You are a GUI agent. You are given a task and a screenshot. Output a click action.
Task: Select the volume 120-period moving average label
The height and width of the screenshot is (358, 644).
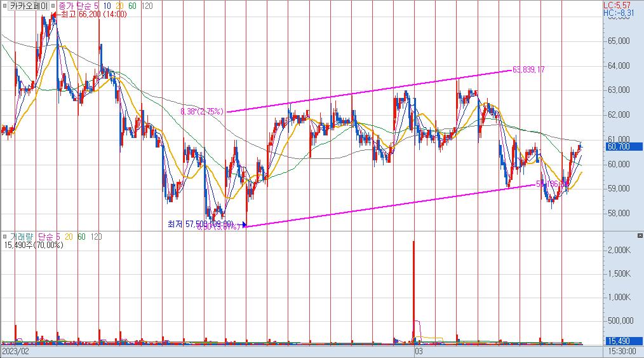96,237
